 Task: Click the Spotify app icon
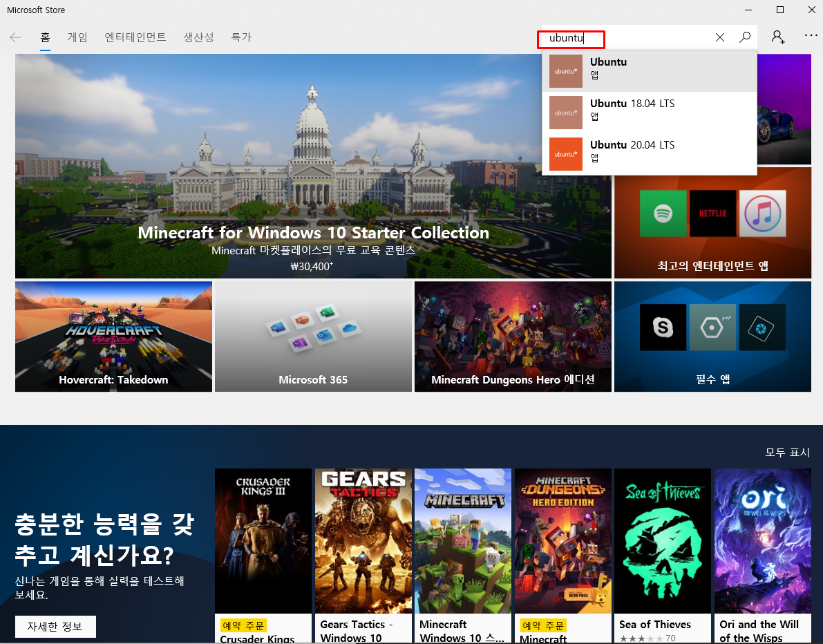coord(663,214)
